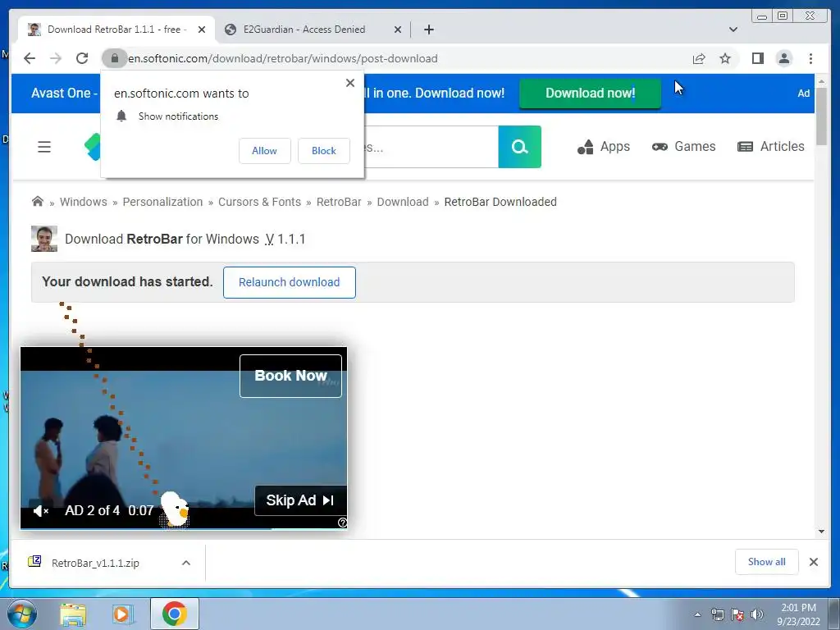Open Chrome three-dot menu
Viewport: 840px width, 630px height.
tap(810, 58)
